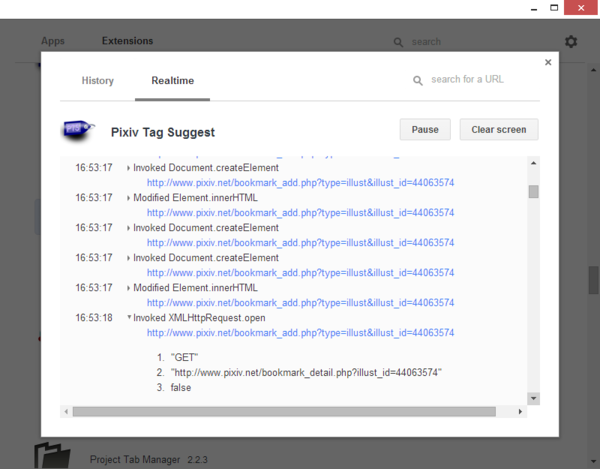The width and height of the screenshot is (600, 469).
Task: Open settings via the gear icon
Action: coord(571,41)
